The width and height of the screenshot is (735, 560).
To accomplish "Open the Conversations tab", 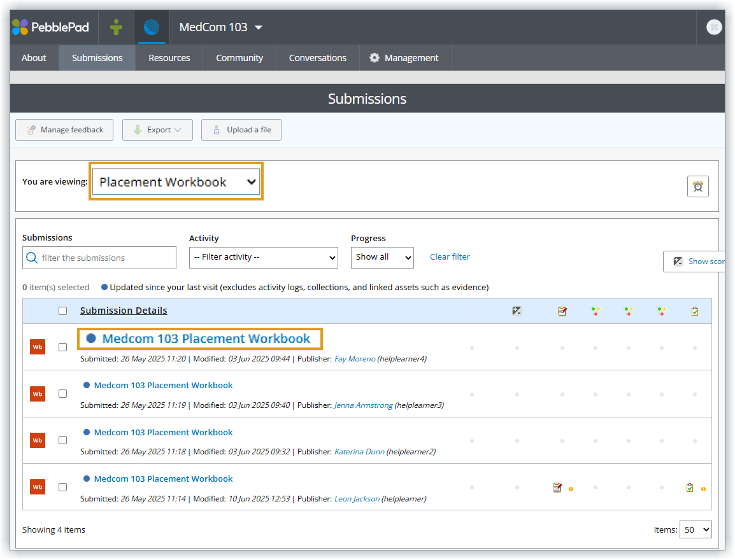I will (318, 58).
